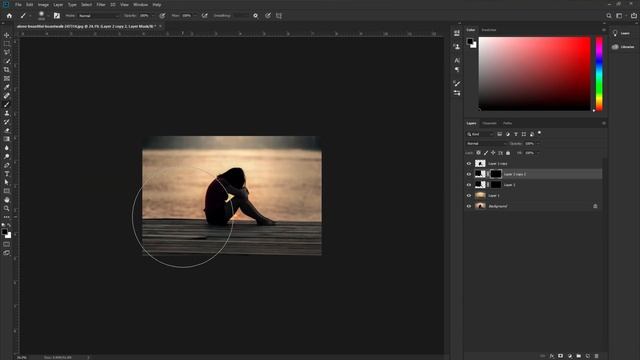Select the Path Selection tool
This screenshot has width=640, height=360.
(7, 182)
